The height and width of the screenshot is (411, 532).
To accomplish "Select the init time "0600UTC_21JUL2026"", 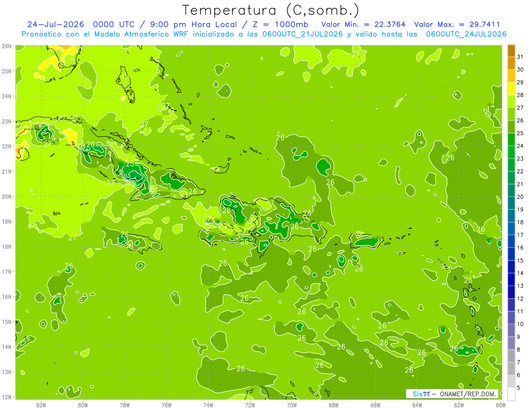I will pos(302,34).
